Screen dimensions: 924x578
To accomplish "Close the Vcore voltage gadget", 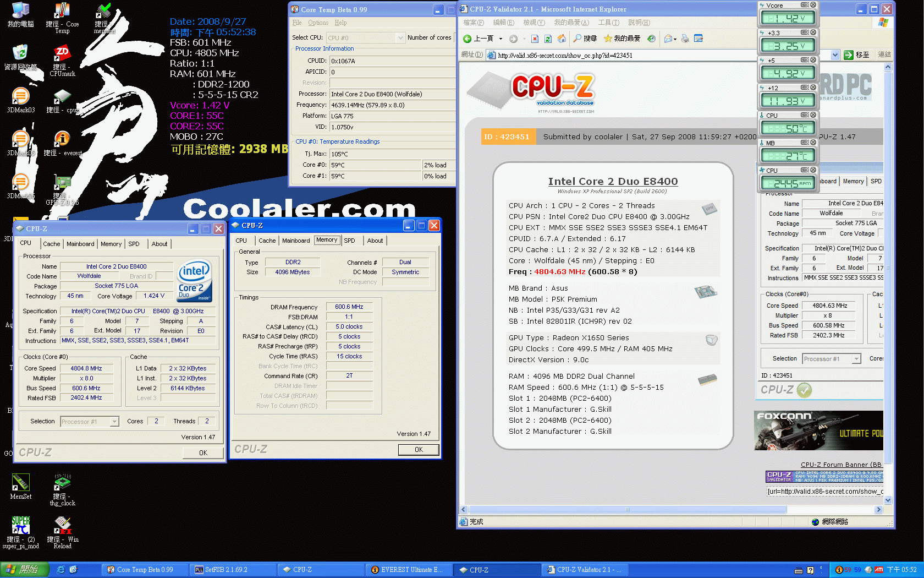I will 813,5.
